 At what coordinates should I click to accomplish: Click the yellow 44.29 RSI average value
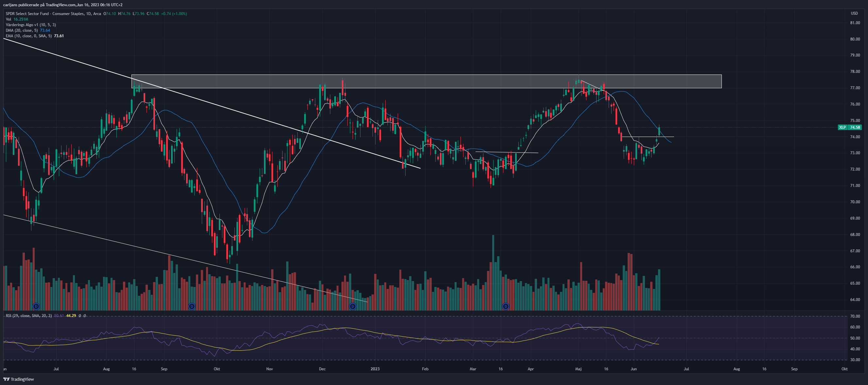71,316
